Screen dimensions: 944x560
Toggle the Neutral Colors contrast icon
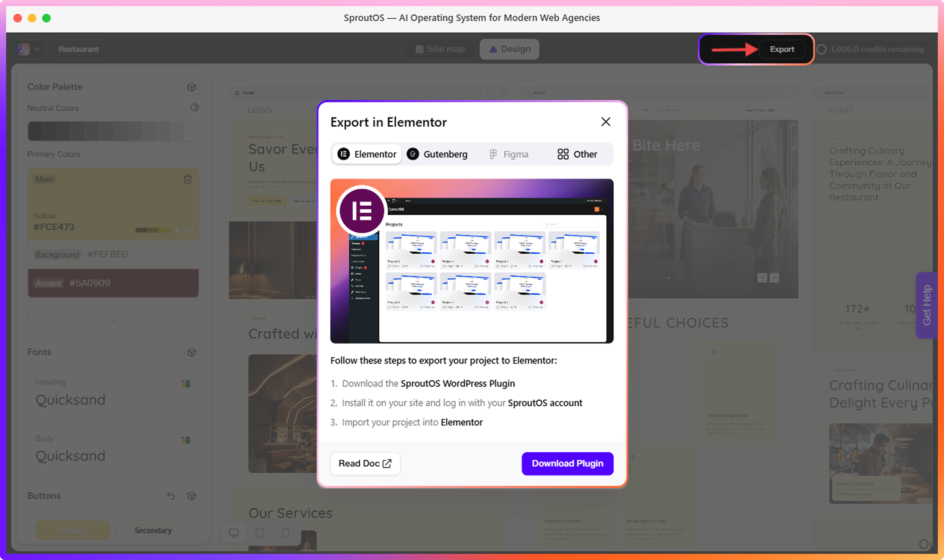pos(194,108)
